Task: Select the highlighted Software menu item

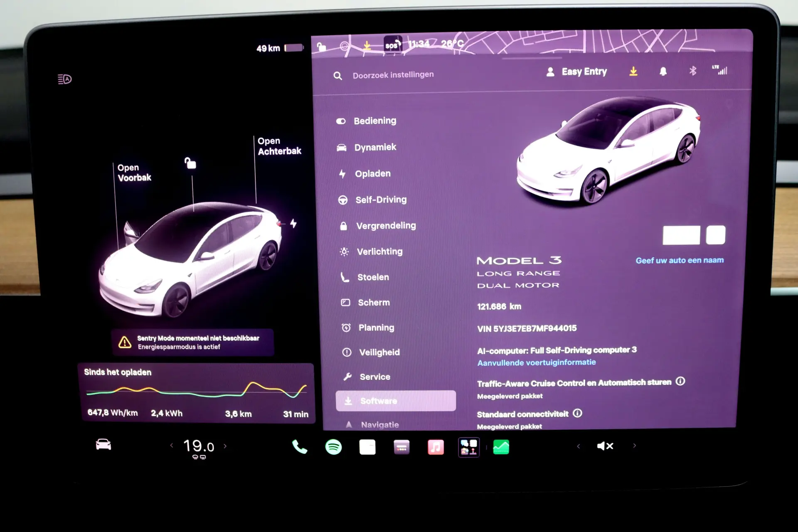Action: (x=396, y=401)
